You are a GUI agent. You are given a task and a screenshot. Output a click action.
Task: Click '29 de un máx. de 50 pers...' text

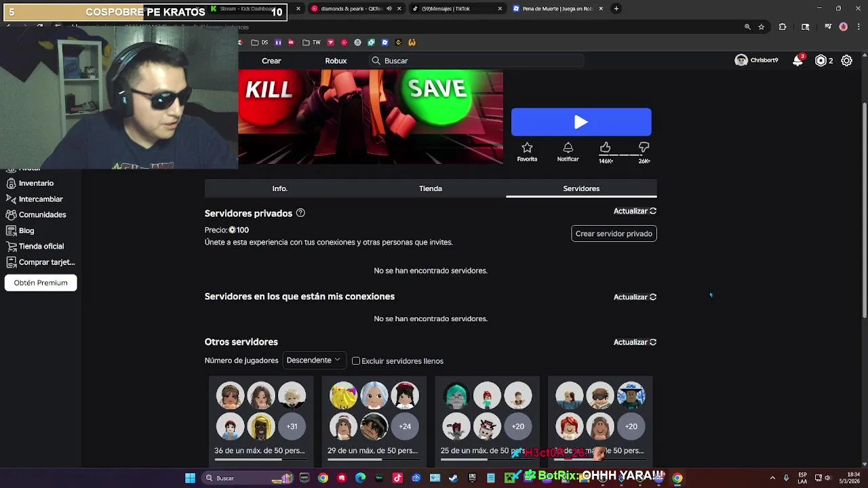pyautogui.click(x=372, y=450)
